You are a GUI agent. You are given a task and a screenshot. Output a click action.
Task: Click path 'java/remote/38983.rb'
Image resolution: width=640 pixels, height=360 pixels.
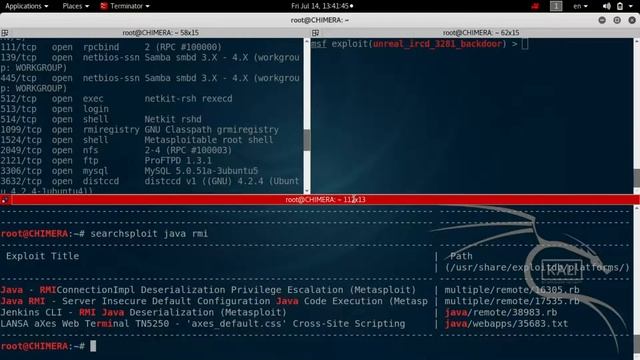tap(500, 313)
